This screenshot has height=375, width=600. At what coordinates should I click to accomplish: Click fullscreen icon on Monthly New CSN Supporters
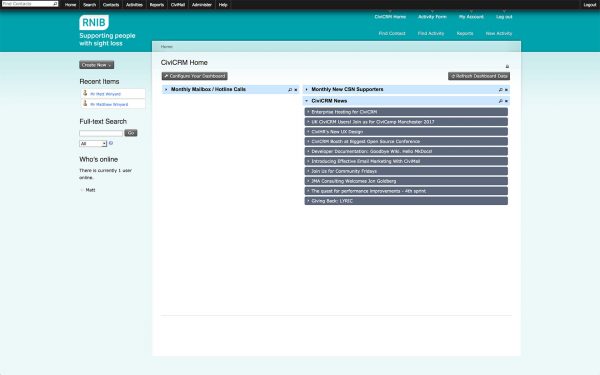(x=500, y=90)
